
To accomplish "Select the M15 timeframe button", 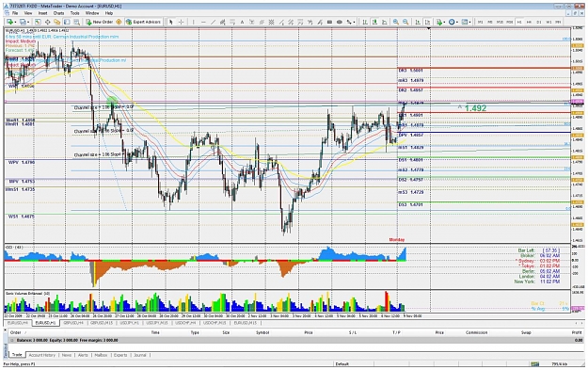I will click(x=500, y=22).
